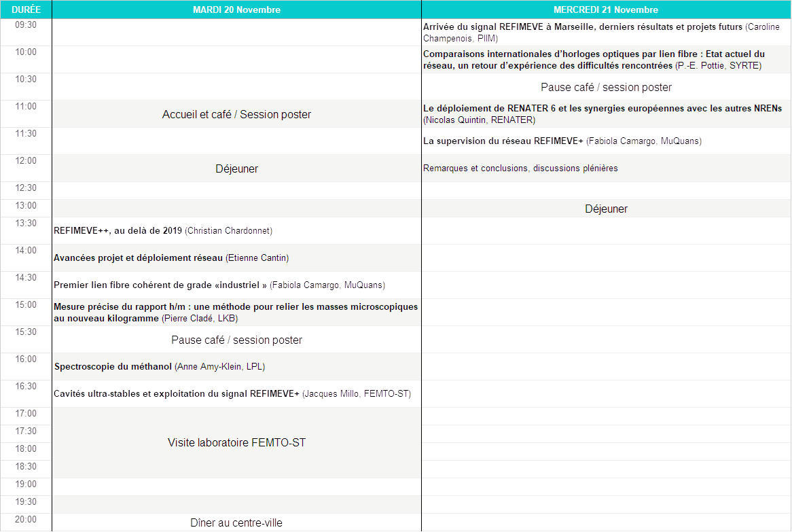Screen dimensions: 792x532
Task: Click the 20:00 time cell
Action: pyautogui.click(x=26, y=522)
